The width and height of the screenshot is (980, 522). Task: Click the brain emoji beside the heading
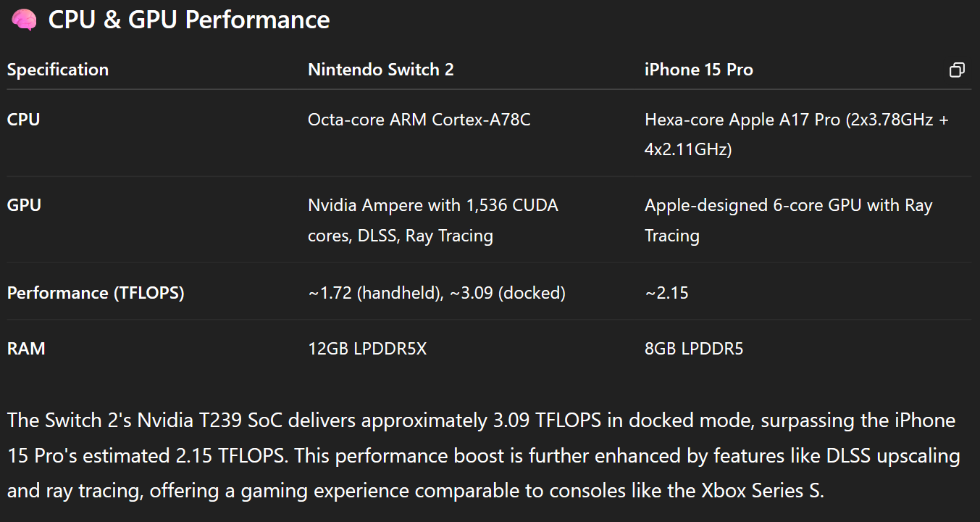24,20
